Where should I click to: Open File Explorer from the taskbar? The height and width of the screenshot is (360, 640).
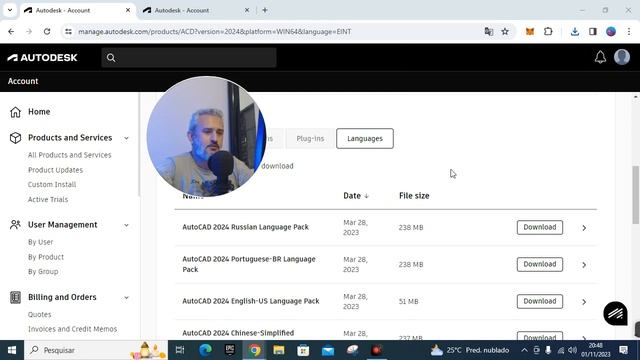[279, 350]
